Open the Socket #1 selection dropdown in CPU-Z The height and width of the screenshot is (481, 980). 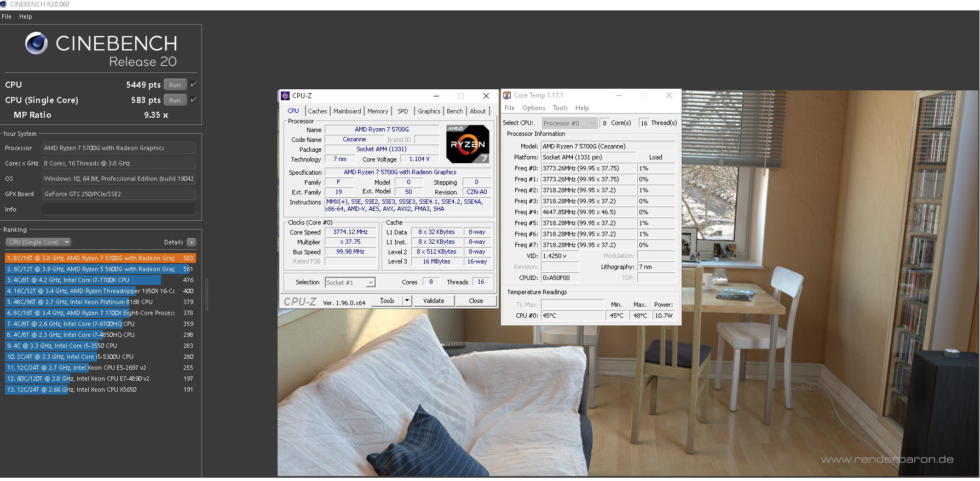pos(350,283)
